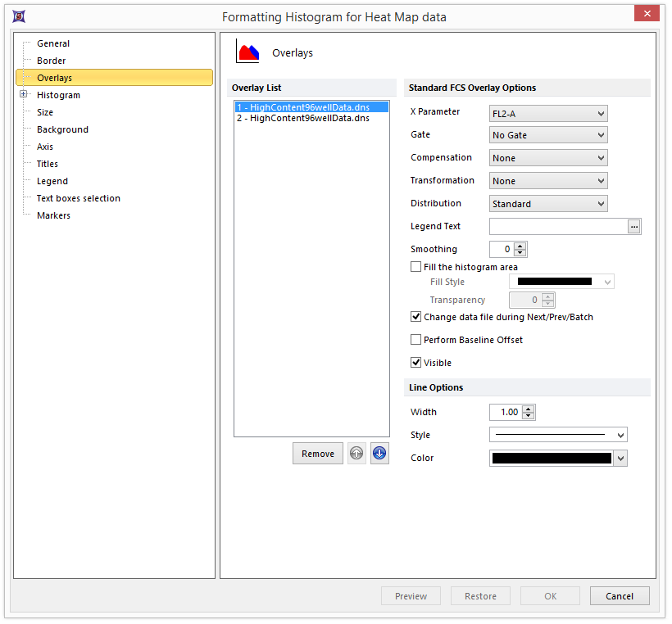The height and width of the screenshot is (624, 672).
Task: Click the move overlay down arrow icon
Action: (x=379, y=454)
